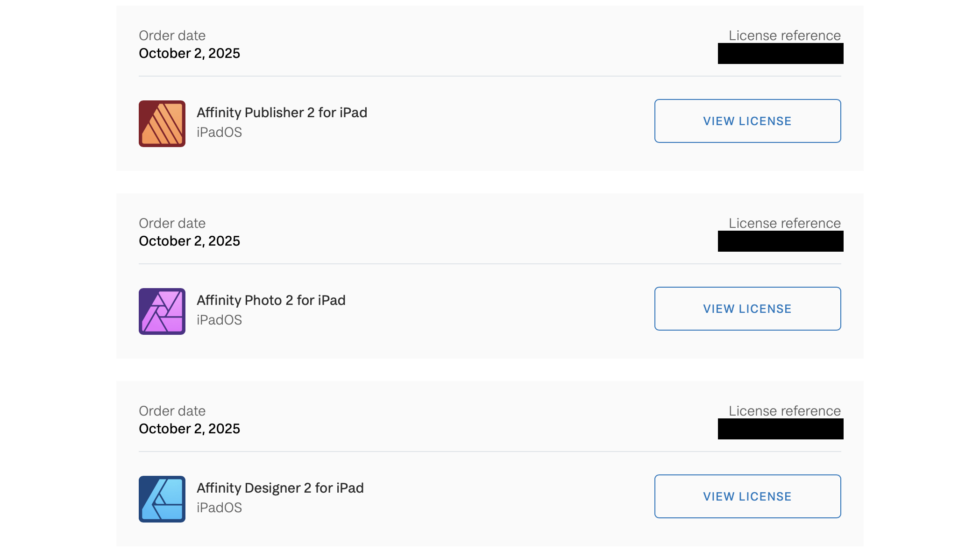Click the Affinity Publisher 2 app icon
980x551 pixels.
click(162, 124)
